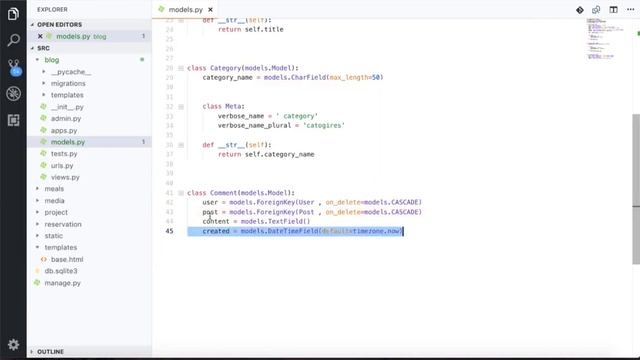Expand the project folder
This screenshot has width=640, height=360.
pos(38,212)
